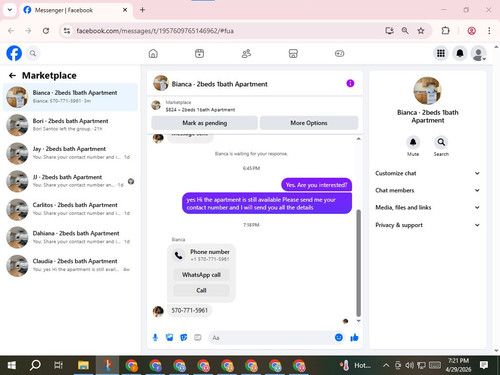This screenshot has width=500, height=375.
Task: Open JJ - 2beds bath Apartment chat
Action: (x=70, y=181)
